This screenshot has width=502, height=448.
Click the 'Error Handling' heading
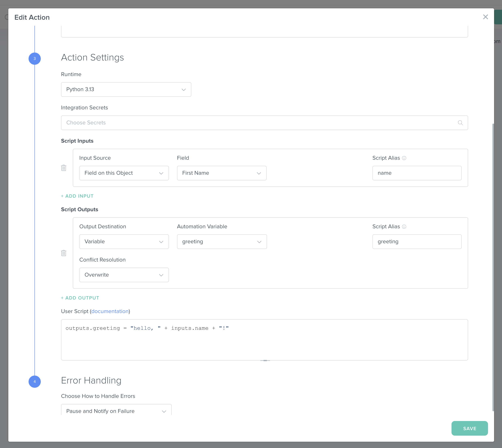pos(91,381)
